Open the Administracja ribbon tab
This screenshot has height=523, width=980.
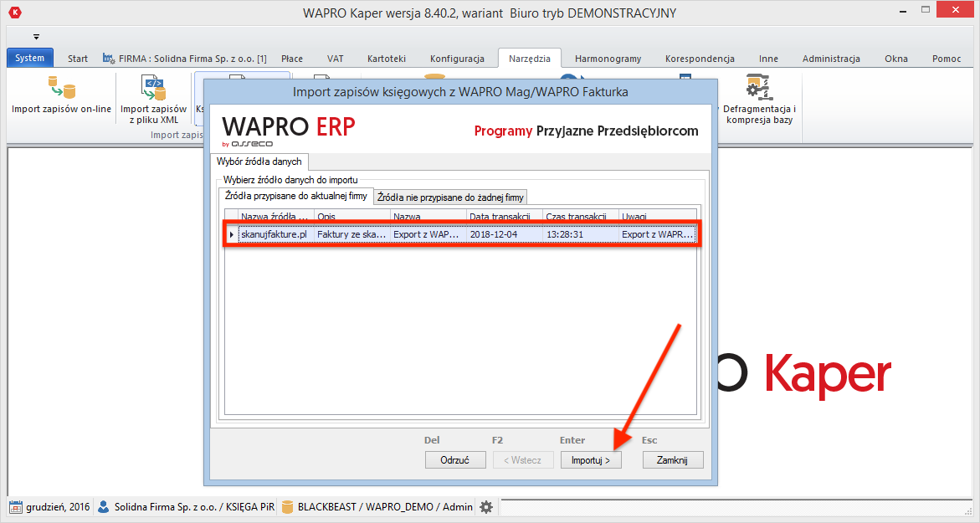point(830,59)
